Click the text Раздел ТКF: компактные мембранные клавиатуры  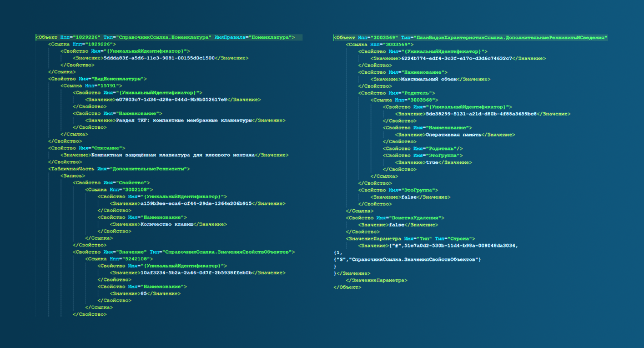[184, 120]
